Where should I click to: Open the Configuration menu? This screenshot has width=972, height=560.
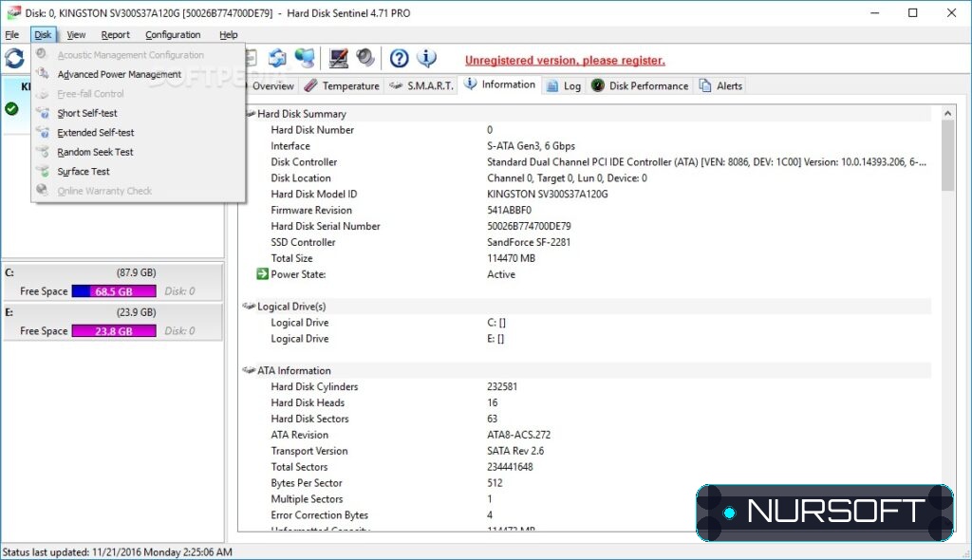(x=173, y=35)
